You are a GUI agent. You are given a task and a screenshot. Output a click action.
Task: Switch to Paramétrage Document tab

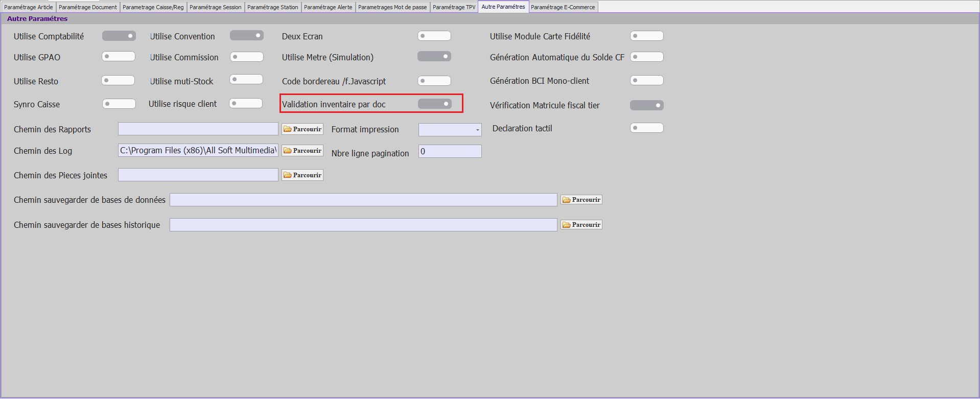coord(87,7)
